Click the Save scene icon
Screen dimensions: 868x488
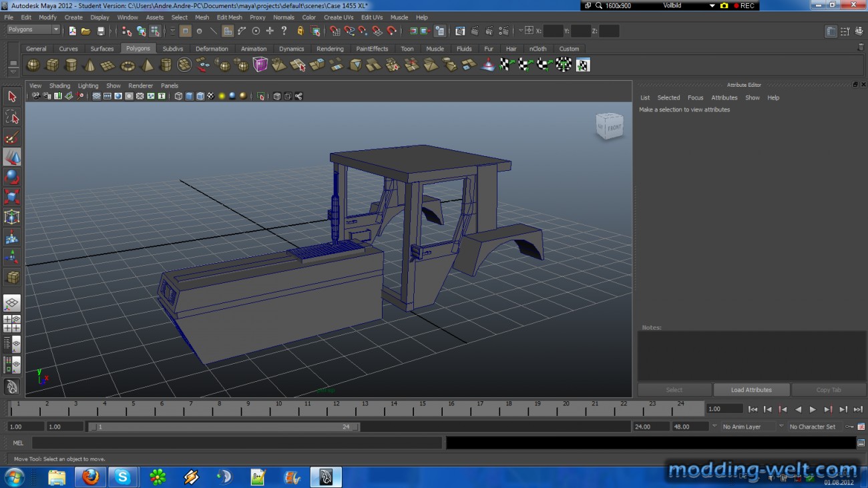[x=101, y=31]
